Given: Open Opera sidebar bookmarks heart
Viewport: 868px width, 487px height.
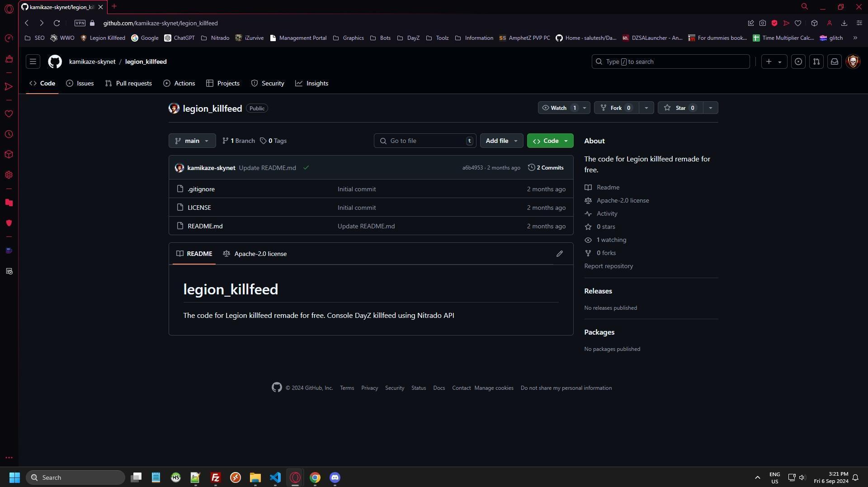Looking at the screenshot, I should coord(9,113).
